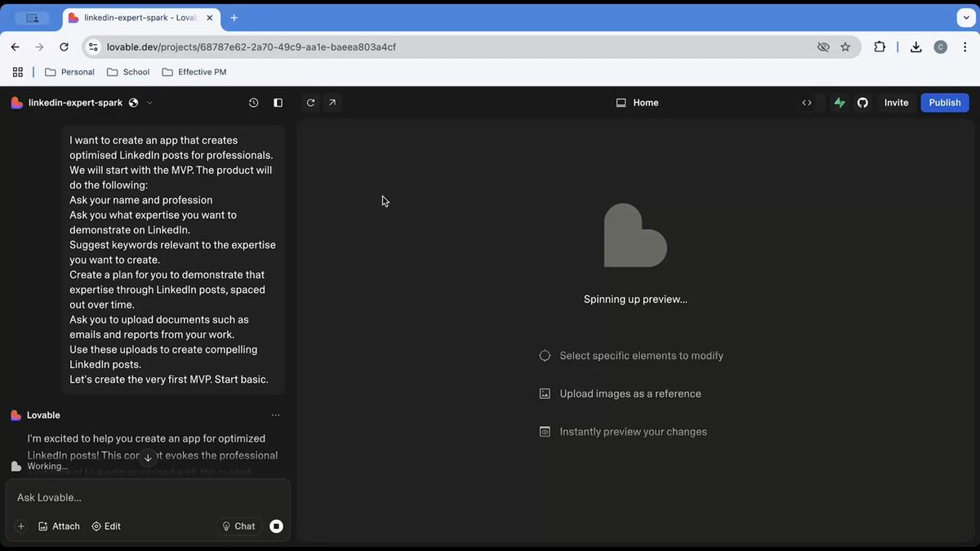Image resolution: width=980 pixels, height=551 pixels.
Task: Open the Effective PM bookmarks folder
Action: point(194,72)
